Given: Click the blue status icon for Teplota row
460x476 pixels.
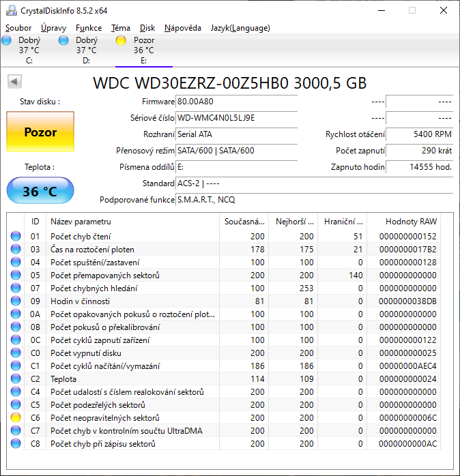Looking at the screenshot, I should pyautogui.click(x=16, y=378).
